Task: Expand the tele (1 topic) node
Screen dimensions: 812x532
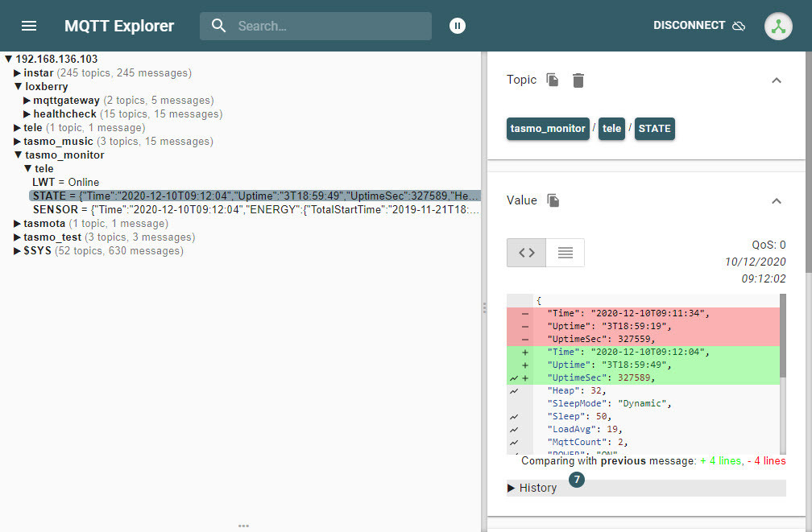Action: coord(17,128)
